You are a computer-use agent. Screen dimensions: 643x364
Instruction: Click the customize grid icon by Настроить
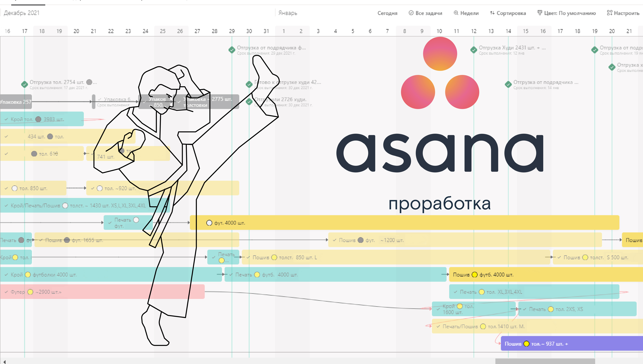tap(609, 13)
